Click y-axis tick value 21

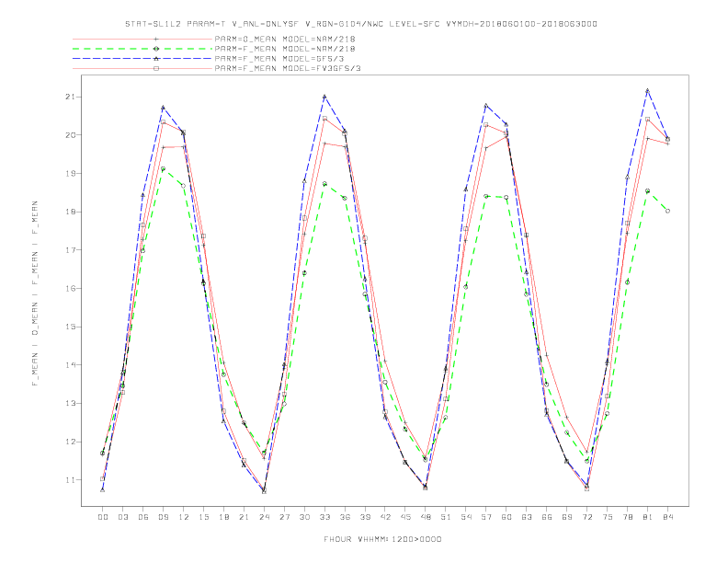(x=70, y=97)
